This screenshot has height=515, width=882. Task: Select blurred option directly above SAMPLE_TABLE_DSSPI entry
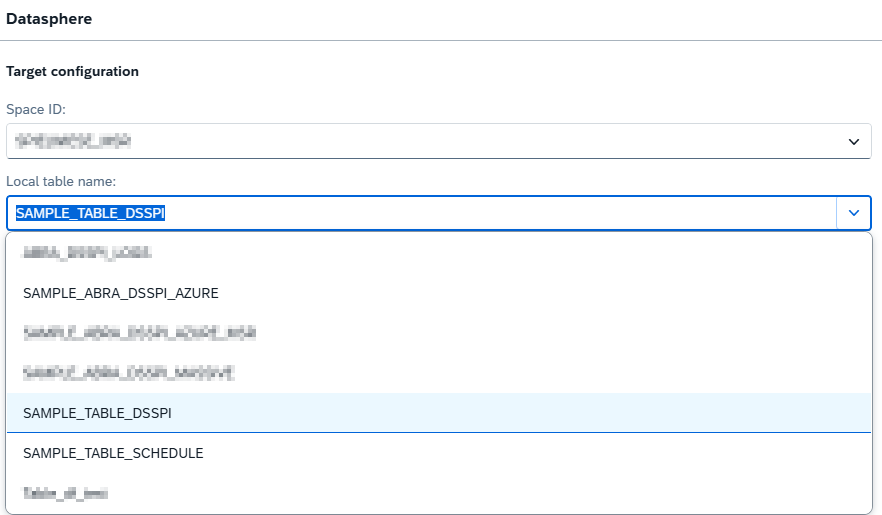coord(128,372)
